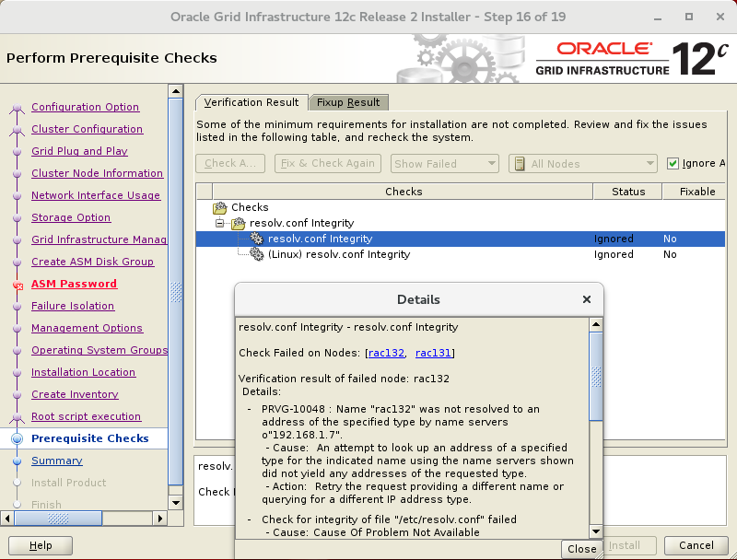The width and height of the screenshot is (737, 560).
Task: Go to Failure Isolation step
Action: coord(73,306)
